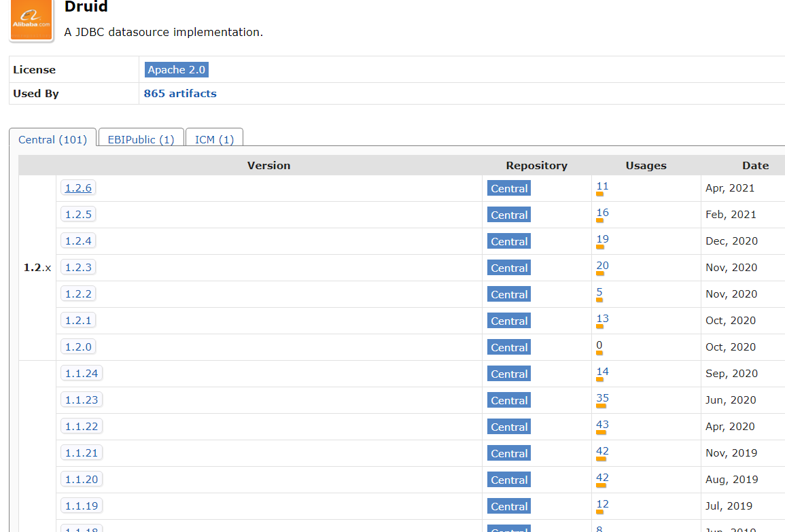Open version 1.2.6 details
Screen dimensions: 785x532
click(x=77, y=188)
